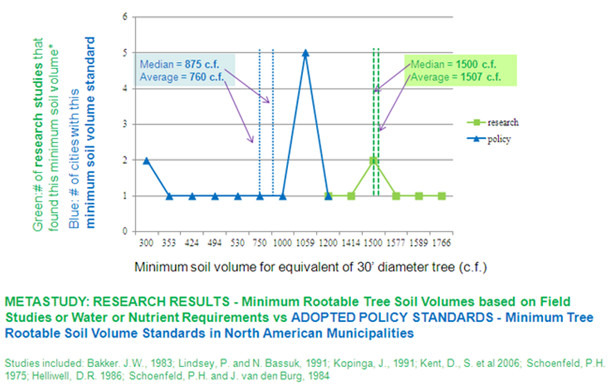Click the green square data point at 1577
The image size is (610, 387).
point(396,196)
